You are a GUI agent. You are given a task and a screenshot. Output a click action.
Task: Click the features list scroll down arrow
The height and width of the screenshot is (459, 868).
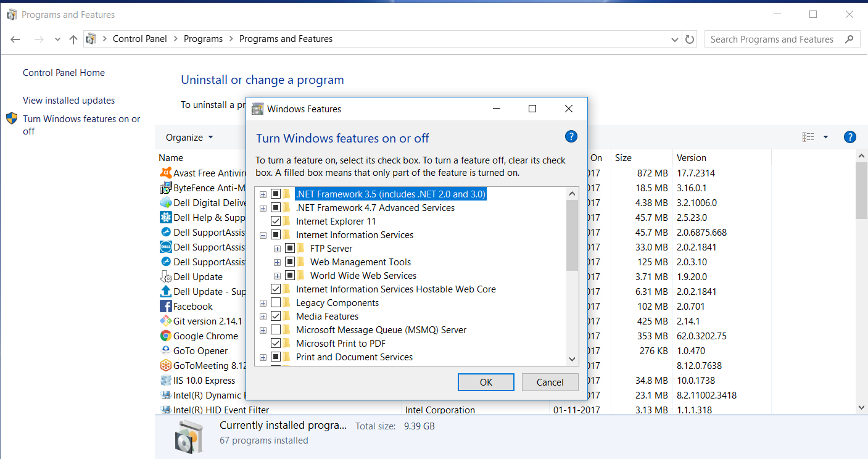[572, 359]
